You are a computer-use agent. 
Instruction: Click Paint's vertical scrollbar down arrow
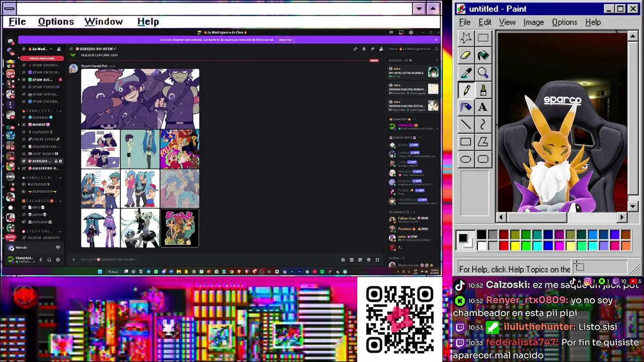click(x=633, y=207)
